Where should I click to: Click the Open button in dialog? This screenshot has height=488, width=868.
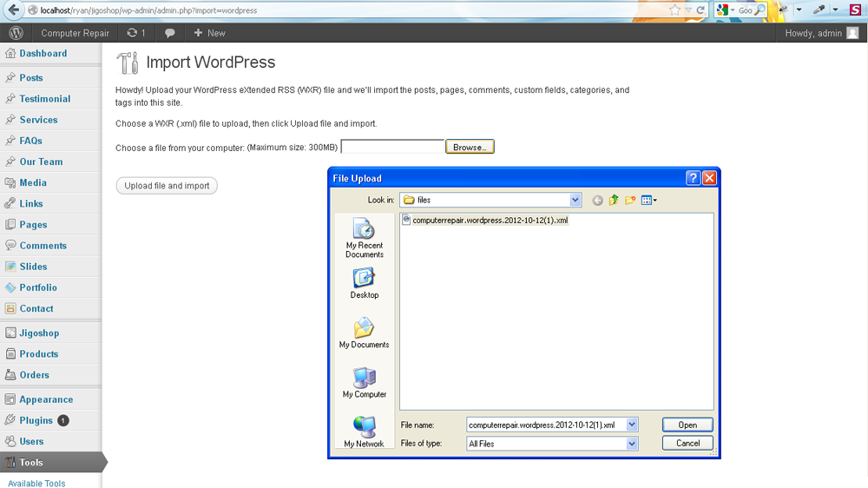coord(687,425)
